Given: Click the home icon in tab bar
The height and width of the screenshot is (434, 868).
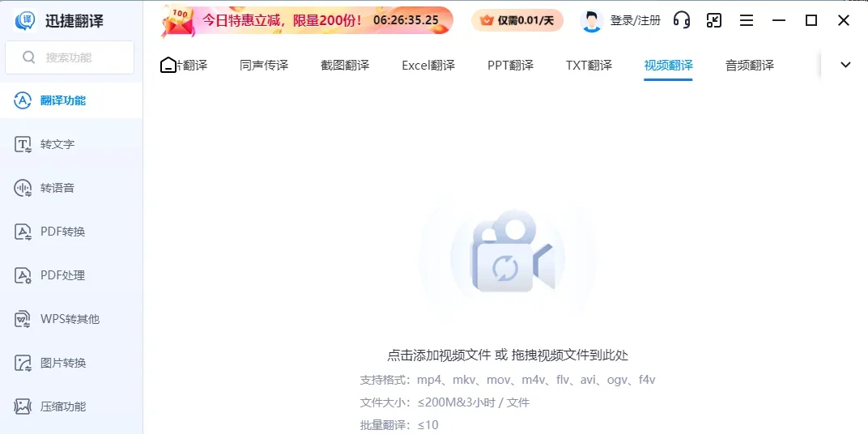Looking at the screenshot, I should (168, 65).
